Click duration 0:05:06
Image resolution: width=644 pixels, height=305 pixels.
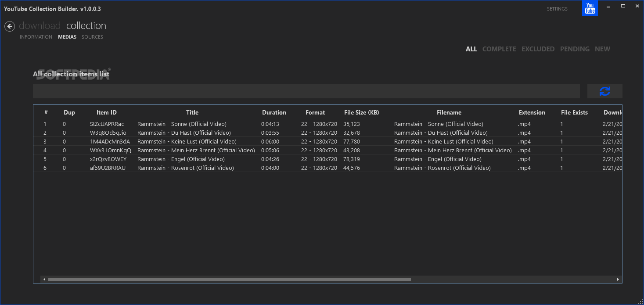pos(270,151)
